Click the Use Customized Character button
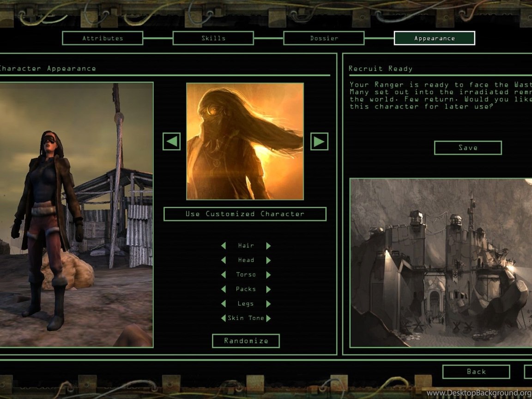 pos(245,214)
